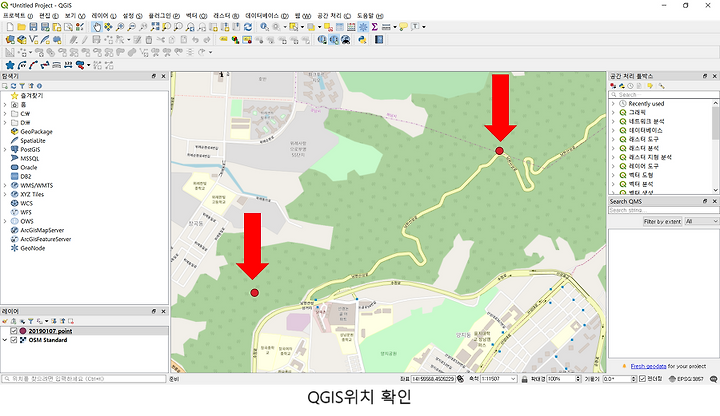This screenshot has height=416, width=720.
Task: Select GeoNode in the browser tree
Action: 33,248
